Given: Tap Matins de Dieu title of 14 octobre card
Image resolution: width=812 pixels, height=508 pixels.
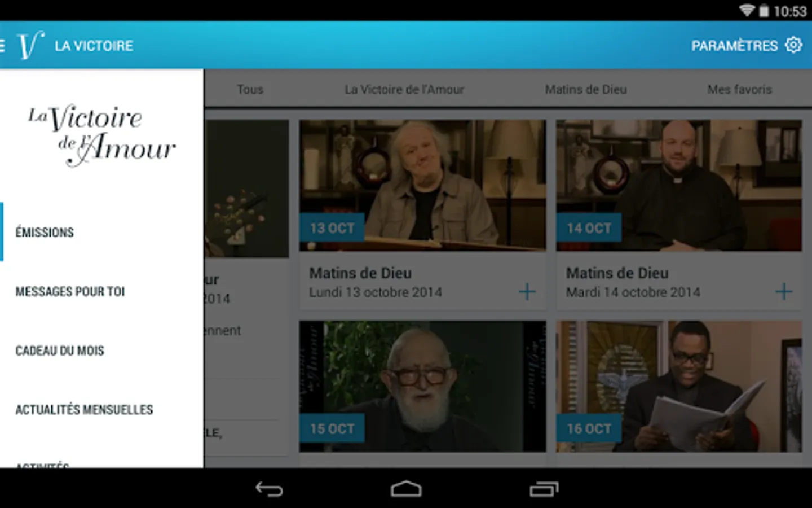Looking at the screenshot, I should coord(617,273).
